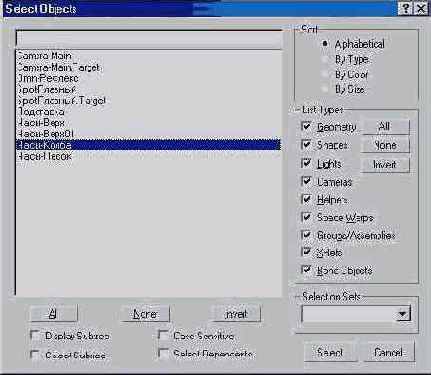Toggle the Lights checkbox

pyautogui.click(x=306, y=163)
